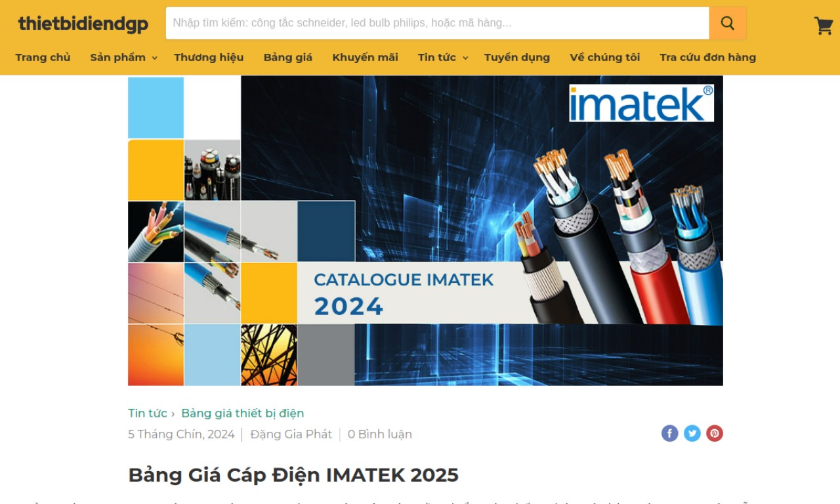Viewport: 840px width, 504px height.
Task: Open Tra cứu đơn hàng page
Action: point(708,57)
